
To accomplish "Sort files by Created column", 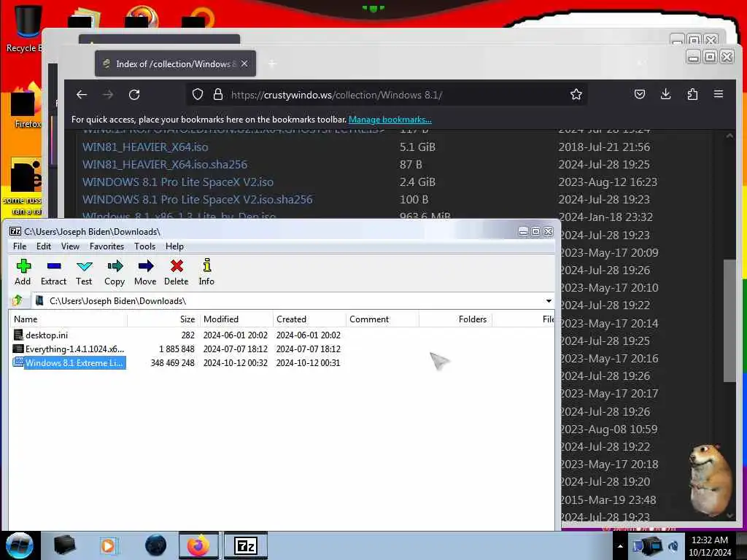I will point(309,319).
